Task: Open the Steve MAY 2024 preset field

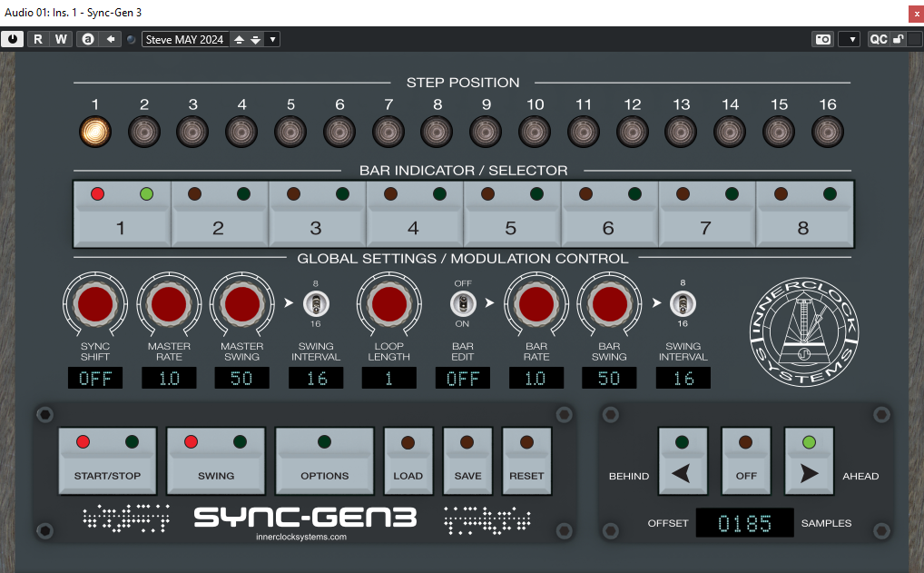Action: [x=185, y=39]
